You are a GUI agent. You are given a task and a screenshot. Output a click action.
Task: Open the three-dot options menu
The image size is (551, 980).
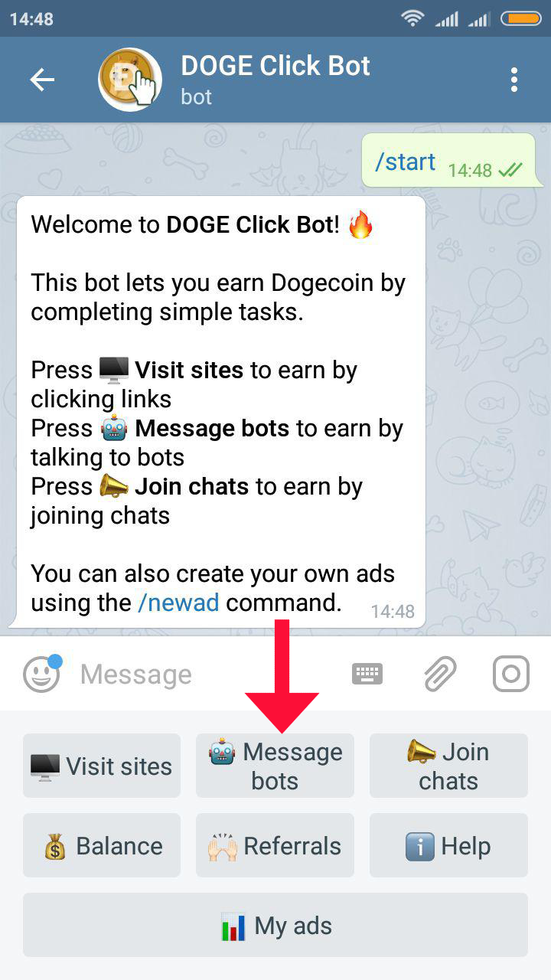514,80
